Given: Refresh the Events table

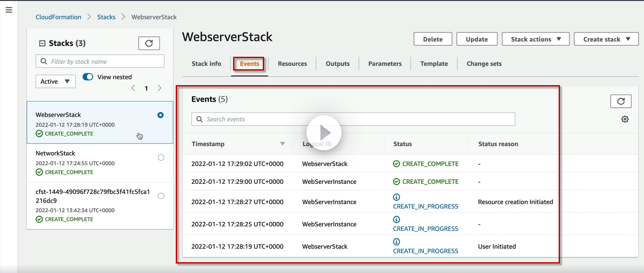Looking at the screenshot, I should point(621,101).
